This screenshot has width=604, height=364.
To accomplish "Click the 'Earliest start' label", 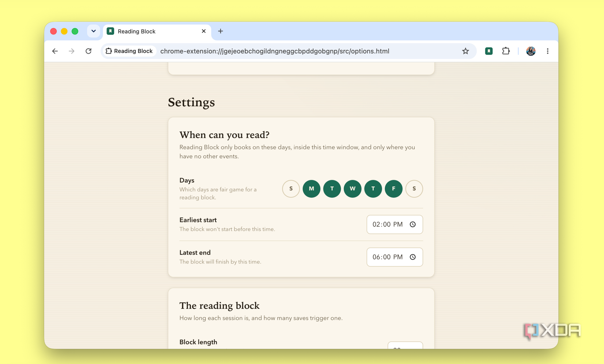I will [x=198, y=220].
